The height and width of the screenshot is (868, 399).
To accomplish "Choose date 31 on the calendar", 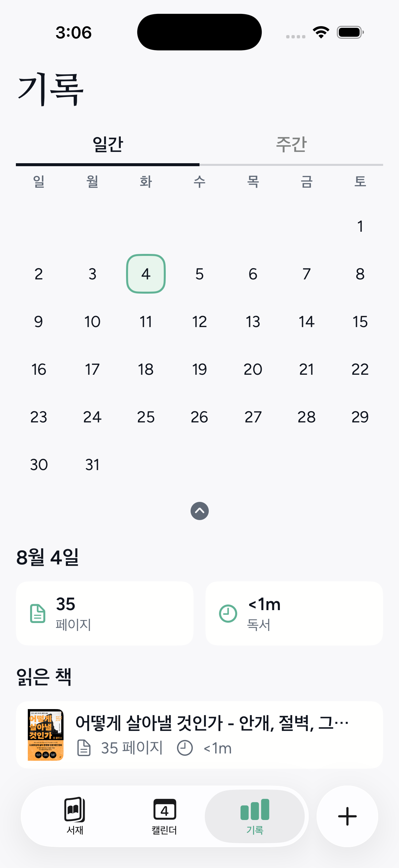I will [92, 465].
